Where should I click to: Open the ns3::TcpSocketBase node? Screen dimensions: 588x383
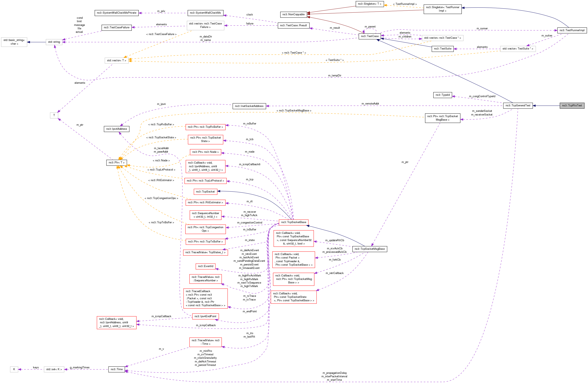pyautogui.click(x=293, y=222)
